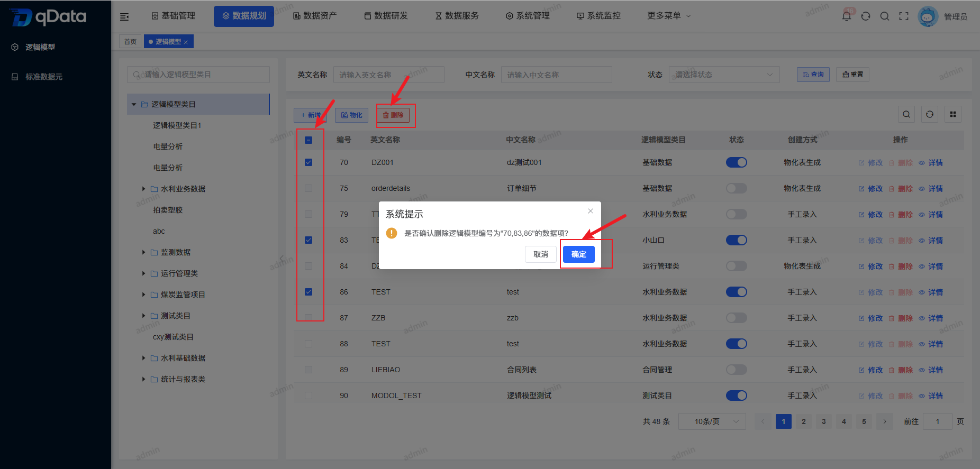This screenshot has width=980, height=469.
Task: Enable status switch for LIEBIAO row
Action: tap(736, 370)
